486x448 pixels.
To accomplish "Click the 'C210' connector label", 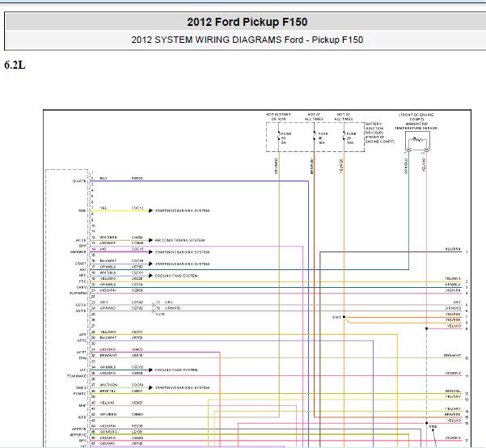I will pyautogui.click(x=160, y=314).
